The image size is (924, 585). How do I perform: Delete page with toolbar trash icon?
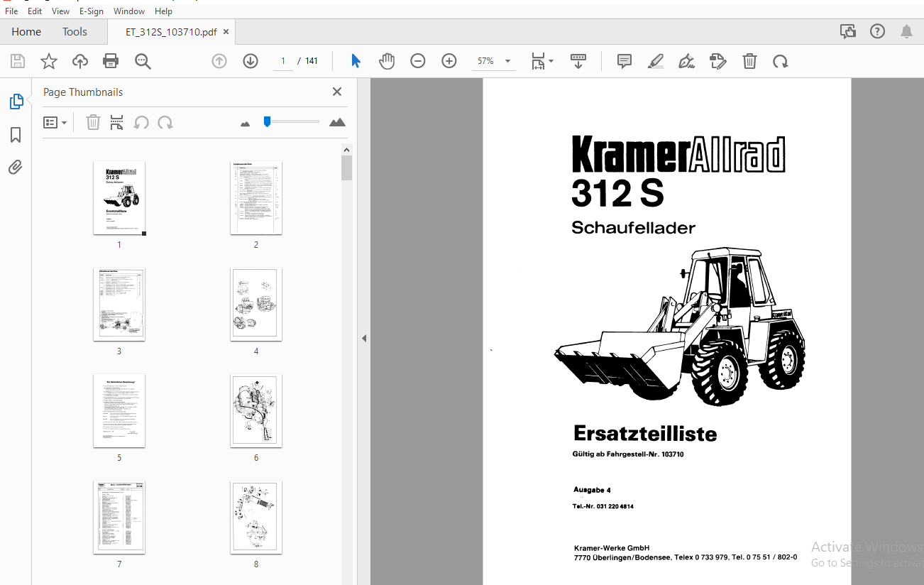pyautogui.click(x=749, y=61)
